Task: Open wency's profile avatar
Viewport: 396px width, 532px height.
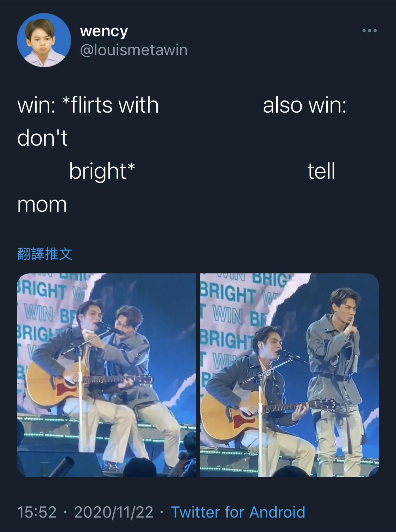Action: point(44,40)
